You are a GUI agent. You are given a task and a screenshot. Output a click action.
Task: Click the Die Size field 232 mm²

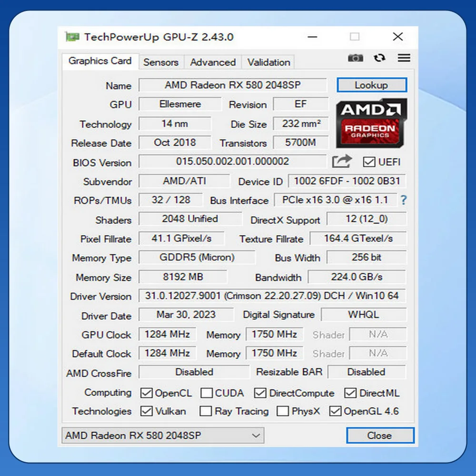(301, 124)
